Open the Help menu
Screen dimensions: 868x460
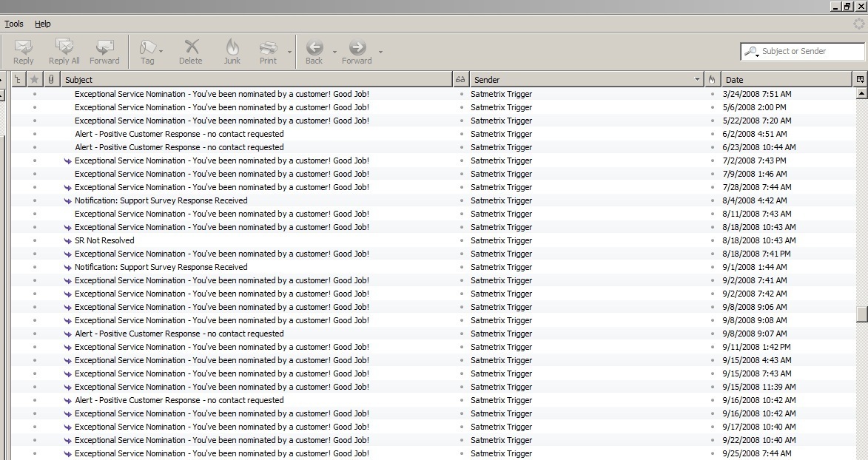(43, 24)
